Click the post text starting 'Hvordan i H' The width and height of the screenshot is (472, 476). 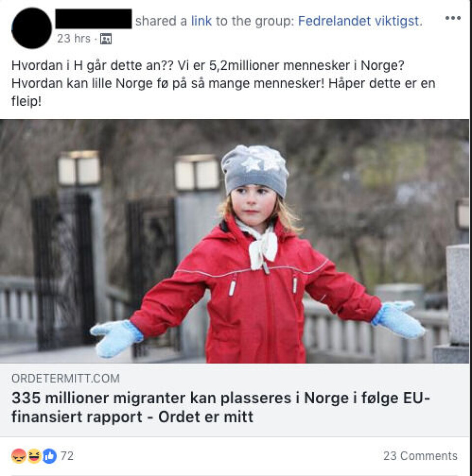[223, 83]
